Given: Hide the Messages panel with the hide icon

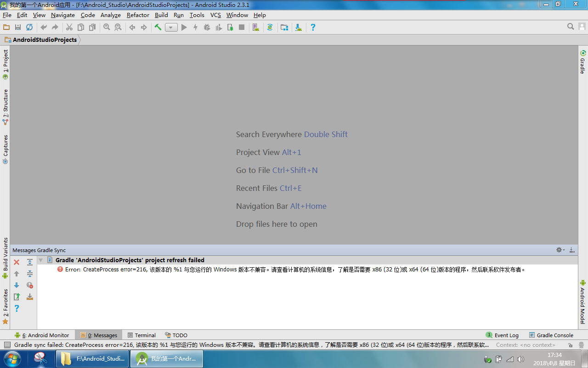Looking at the screenshot, I should click(x=572, y=250).
